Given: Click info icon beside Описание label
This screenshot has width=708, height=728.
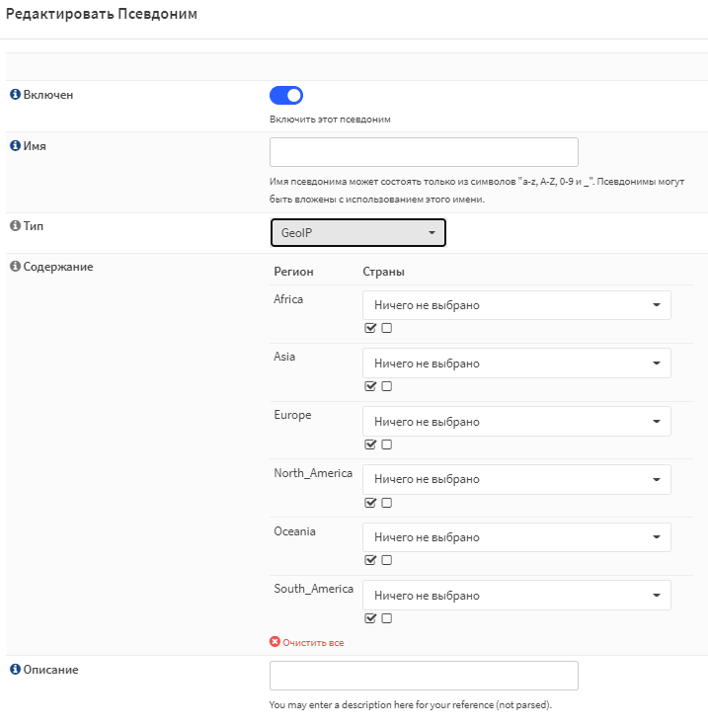Looking at the screenshot, I should (x=16, y=669).
